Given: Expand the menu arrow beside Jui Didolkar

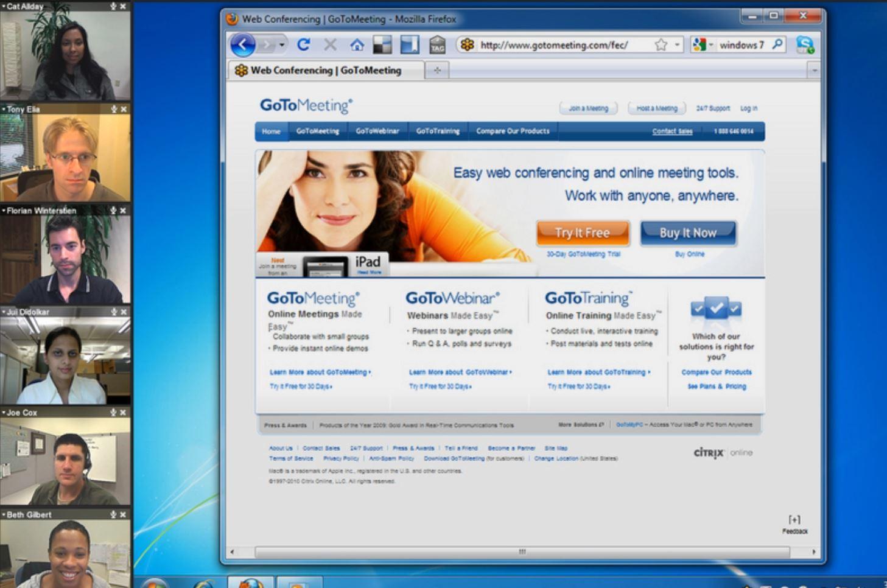Looking at the screenshot, I should tap(3, 312).
